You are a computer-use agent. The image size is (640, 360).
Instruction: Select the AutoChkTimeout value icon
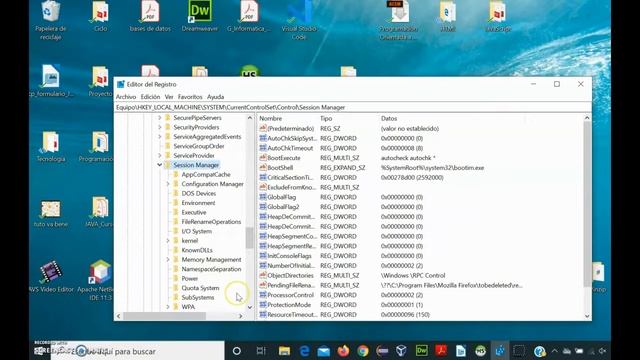pos(263,148)
